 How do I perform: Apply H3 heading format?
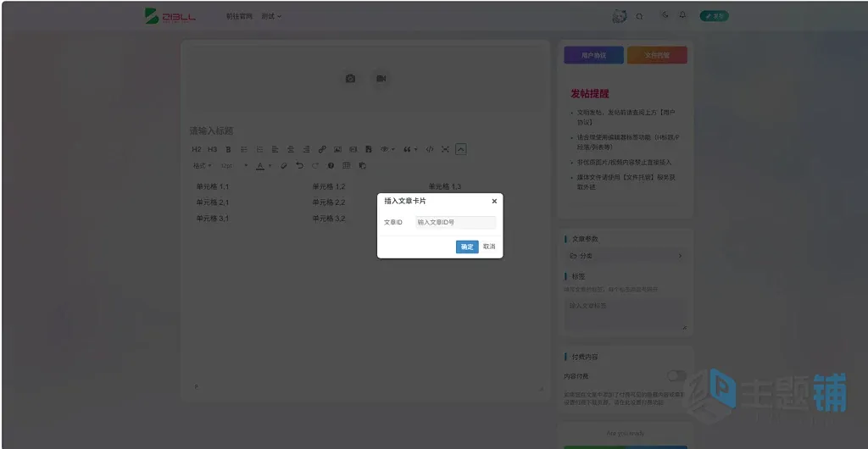click(213, 149)
